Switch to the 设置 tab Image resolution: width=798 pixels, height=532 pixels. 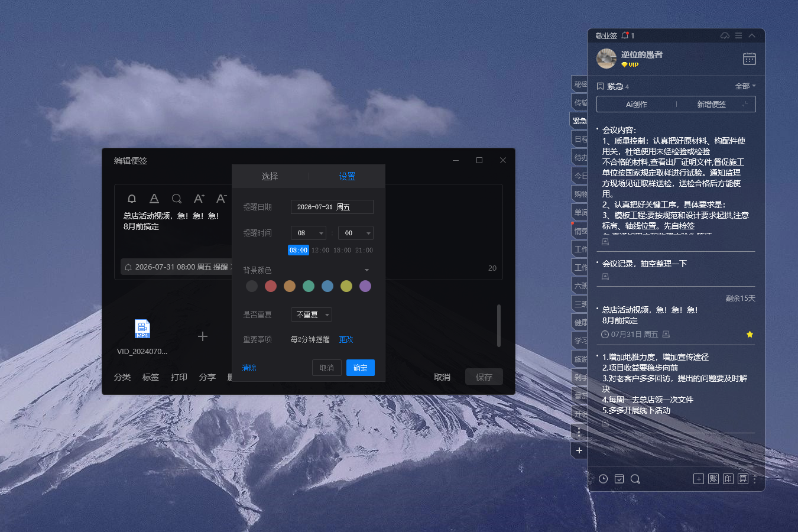tap(347, 176)
